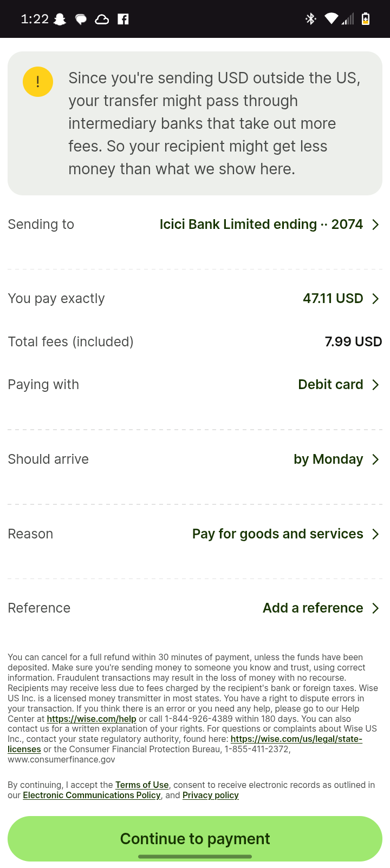Tap the battery status icon
This screenshot has height=868, width=390.
pos(366,19)
